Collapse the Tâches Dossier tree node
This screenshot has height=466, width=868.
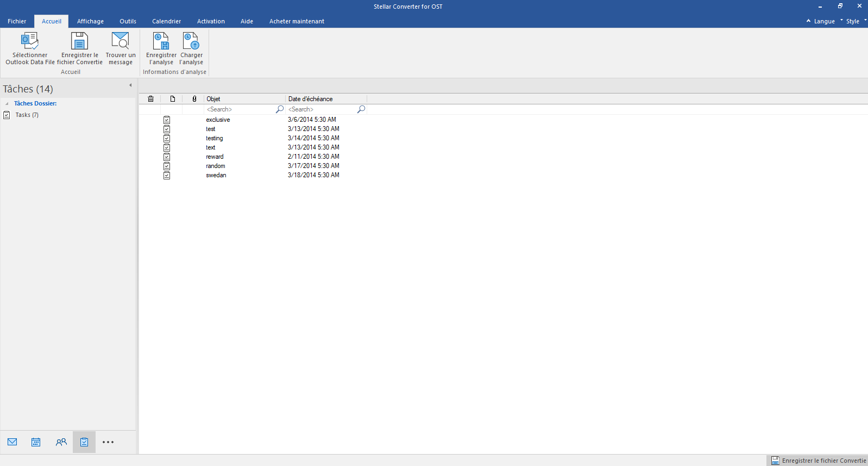click(7, 104)
